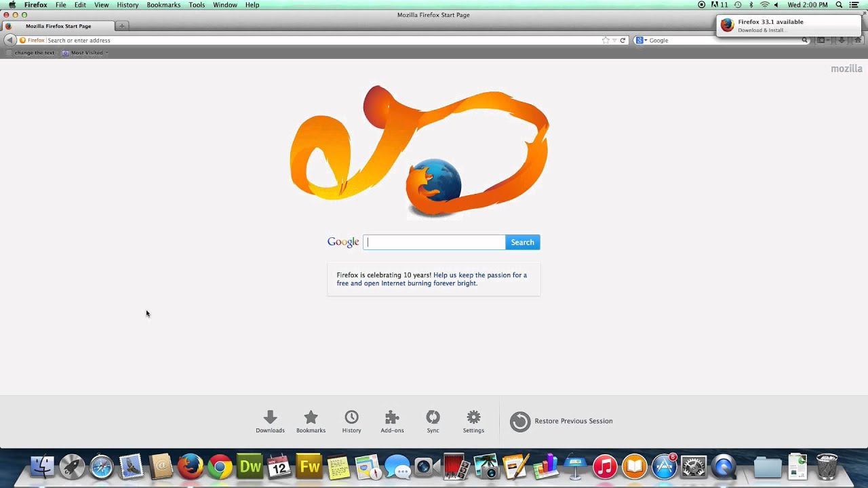Screen dimensions: 868x488
Task: Open the Apple menu
Action: 12,5
